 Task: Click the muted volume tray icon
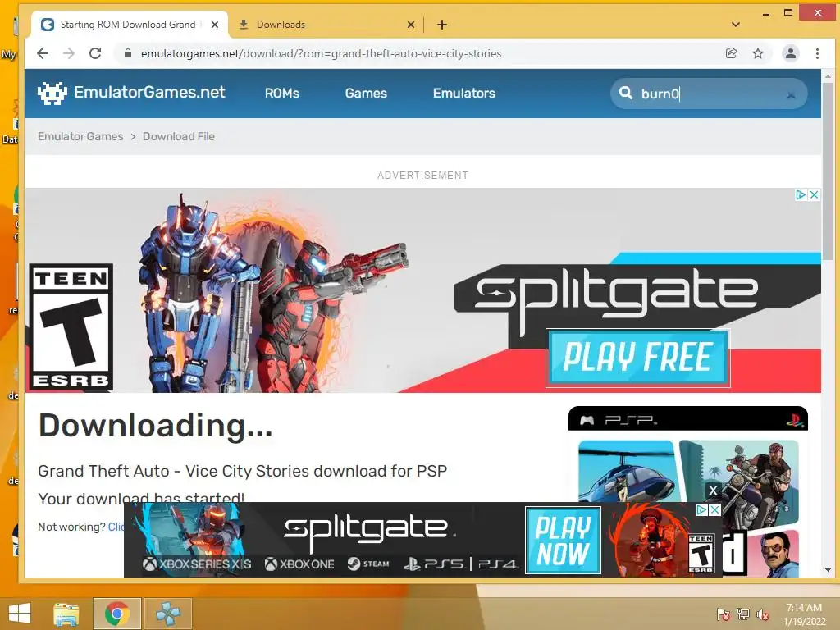(x=763, y=614)
